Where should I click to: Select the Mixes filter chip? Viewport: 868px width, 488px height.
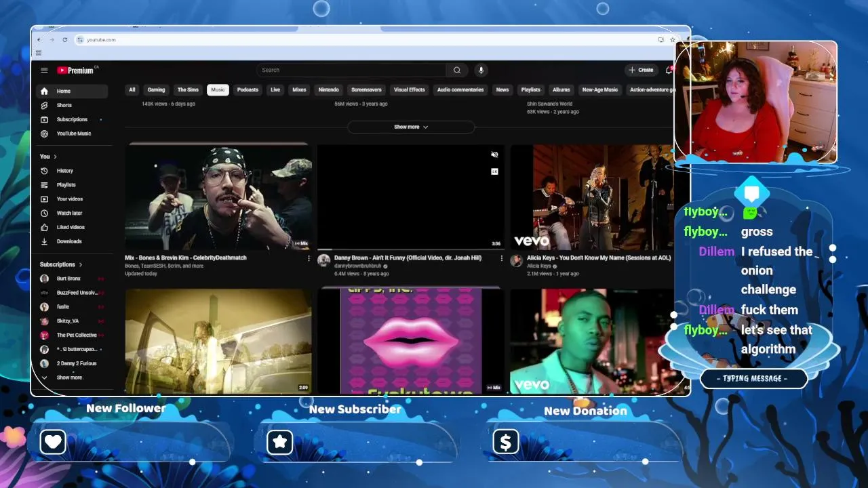[299, 89]
